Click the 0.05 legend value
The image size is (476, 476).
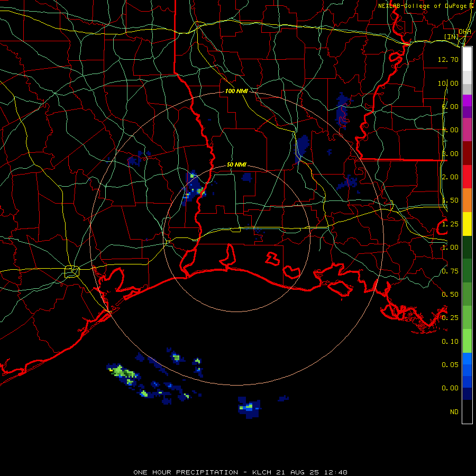pyautogui.click(x=450, y=365)
